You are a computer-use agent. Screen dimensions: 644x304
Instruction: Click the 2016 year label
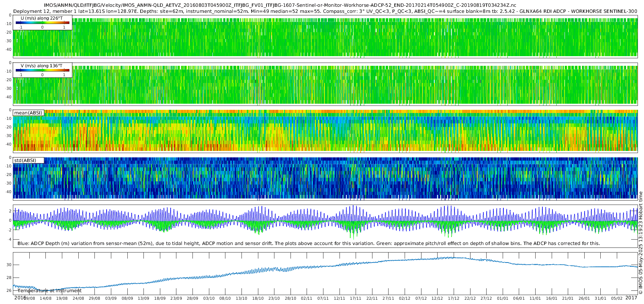[20, 298]
